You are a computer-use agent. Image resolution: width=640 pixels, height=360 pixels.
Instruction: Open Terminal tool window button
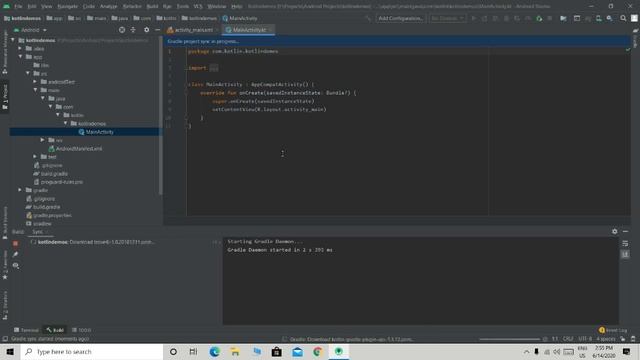pos(26,330)
